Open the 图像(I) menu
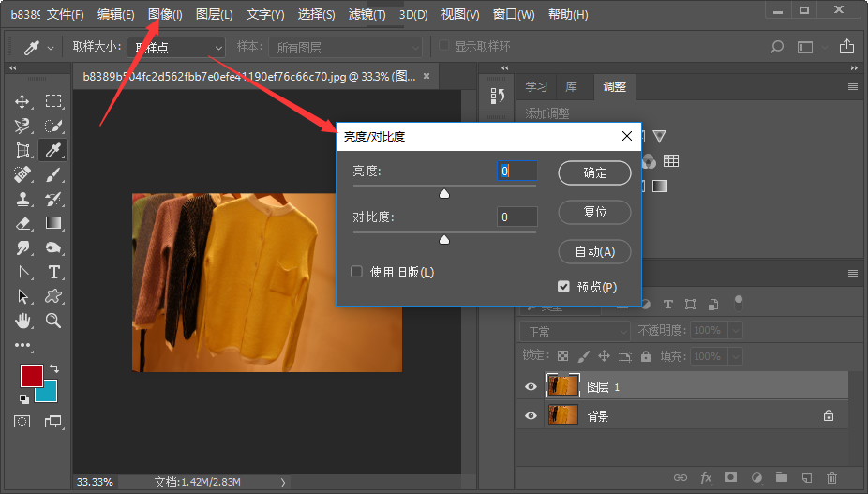The image size is (868, 494). pos(165,14)
